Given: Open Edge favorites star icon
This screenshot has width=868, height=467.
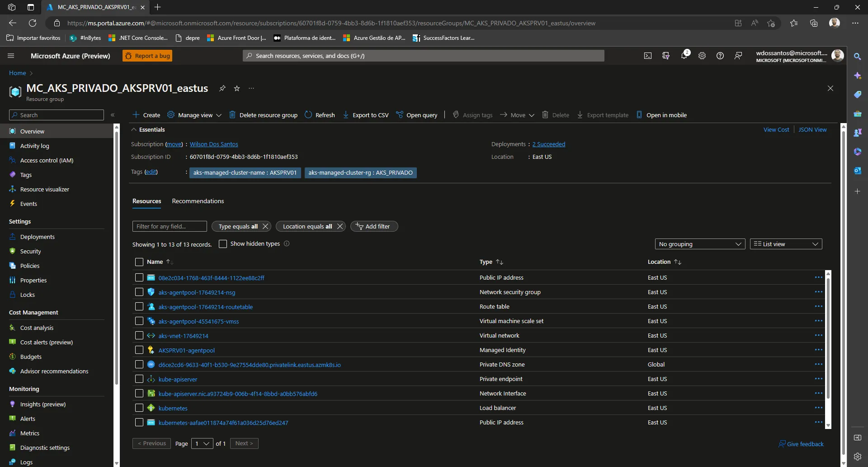Looking at the screenshot, I should (794, 23).
